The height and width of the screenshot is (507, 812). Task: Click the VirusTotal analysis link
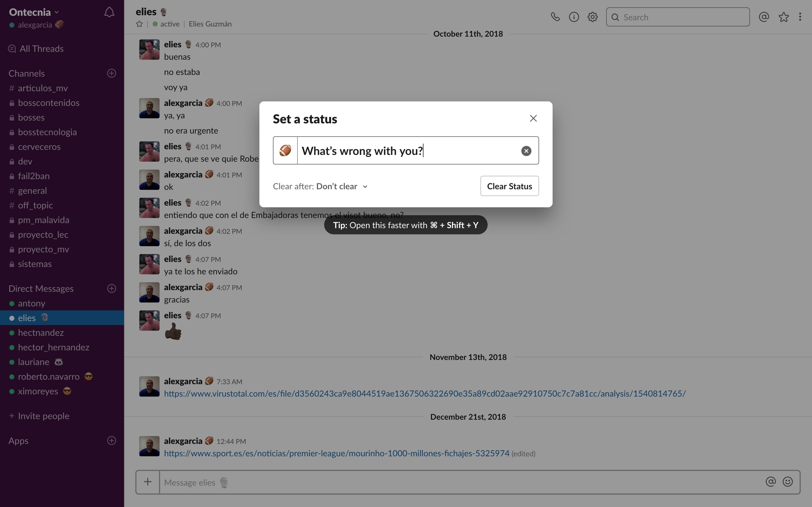pos(424,393)
